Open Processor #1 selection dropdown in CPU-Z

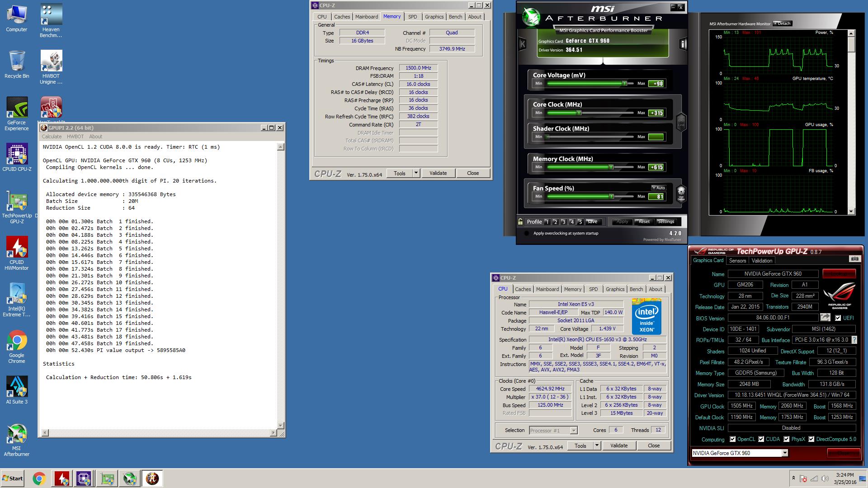pyautogui.click(x=573, y=431)
